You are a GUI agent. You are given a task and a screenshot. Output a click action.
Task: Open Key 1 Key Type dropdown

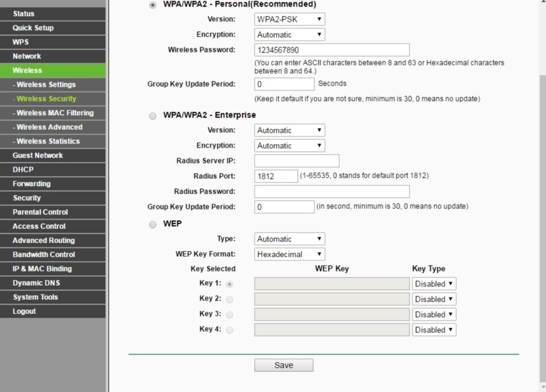pos(434,284)
